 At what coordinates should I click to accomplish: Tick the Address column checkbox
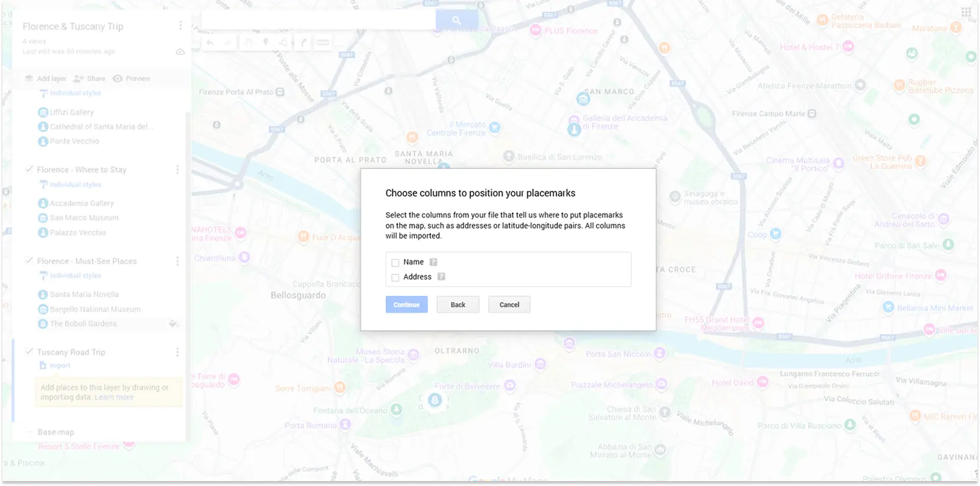click(x=395, y=277)
